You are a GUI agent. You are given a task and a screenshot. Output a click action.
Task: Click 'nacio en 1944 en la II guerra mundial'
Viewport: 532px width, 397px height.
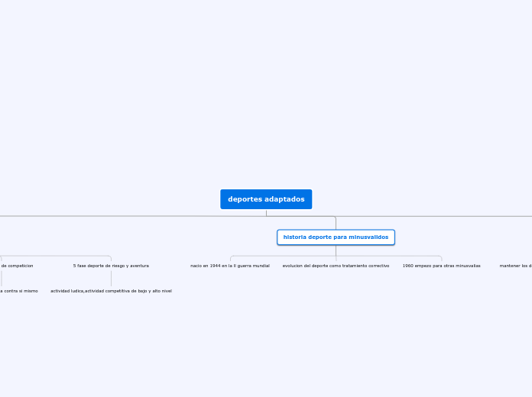(230, 266)
